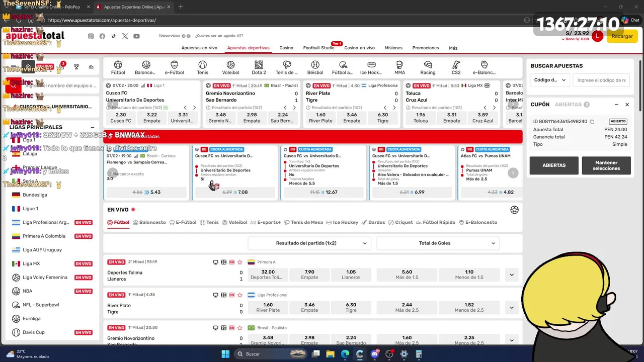The height and width of the screenshot is (362, 644).
Task: Open the trophy icon in left sidebar
Action: tap(76, 66)
